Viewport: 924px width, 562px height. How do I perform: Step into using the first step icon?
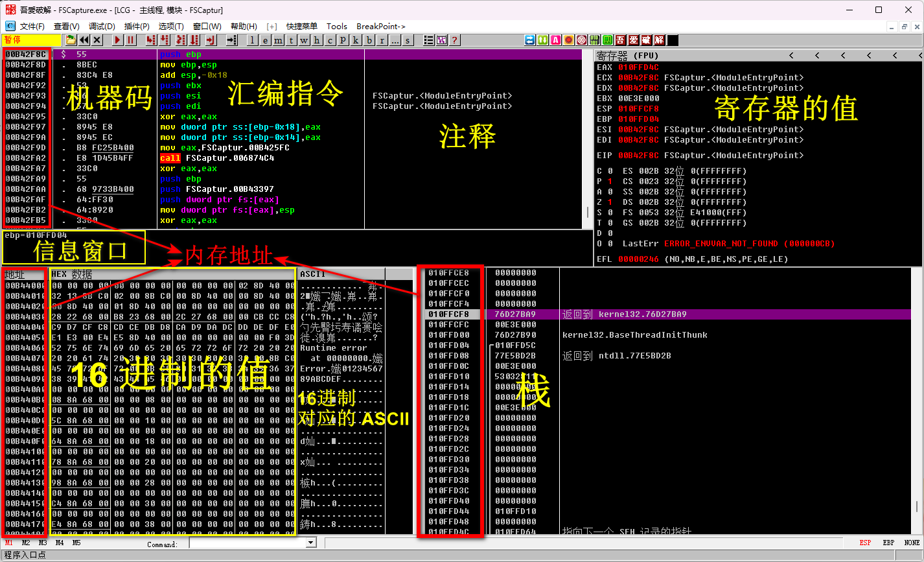[x=150, y=40]
